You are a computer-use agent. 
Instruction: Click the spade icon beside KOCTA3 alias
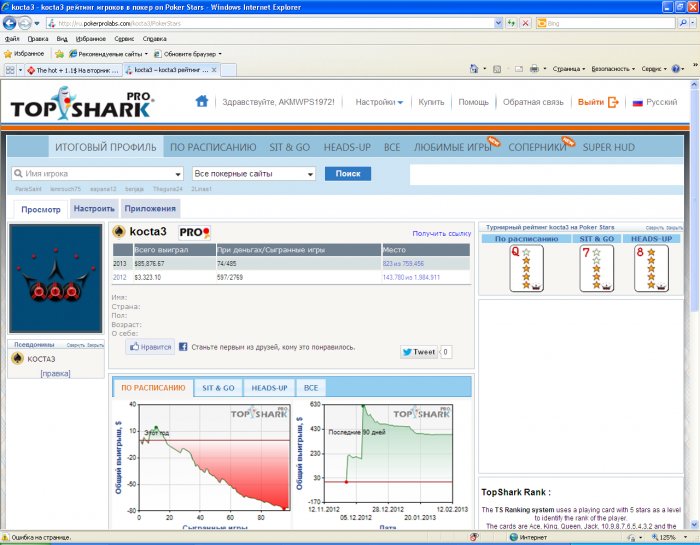click(x=17, y=358)
